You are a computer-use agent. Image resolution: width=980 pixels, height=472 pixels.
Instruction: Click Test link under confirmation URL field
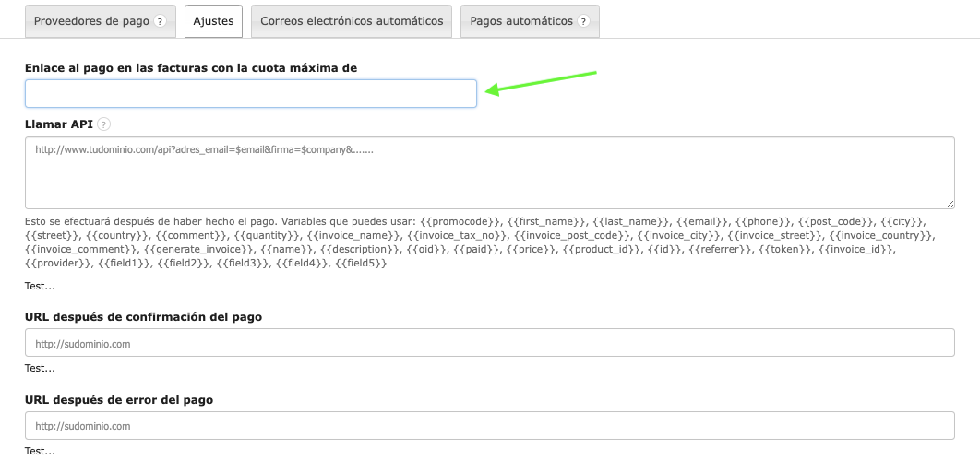(x=40, y=368)
